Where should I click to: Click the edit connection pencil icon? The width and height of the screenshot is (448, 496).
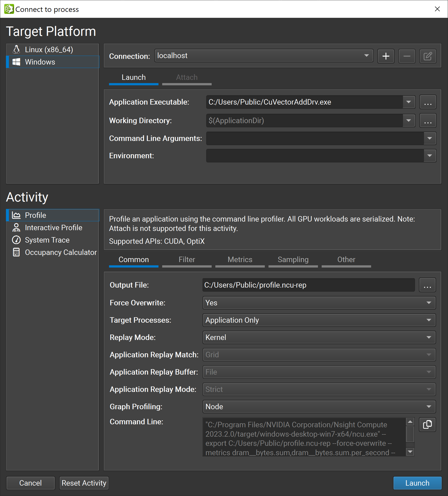pos(428,56)
